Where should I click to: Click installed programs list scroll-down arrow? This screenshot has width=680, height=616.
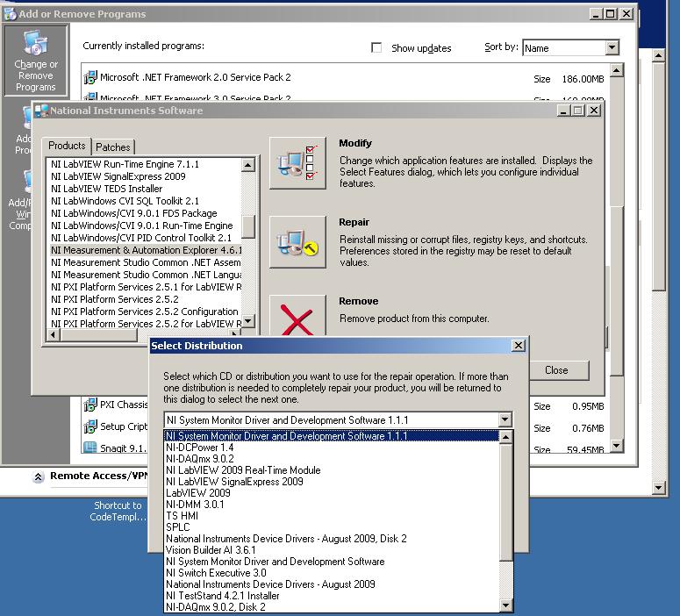click(617, 446)
